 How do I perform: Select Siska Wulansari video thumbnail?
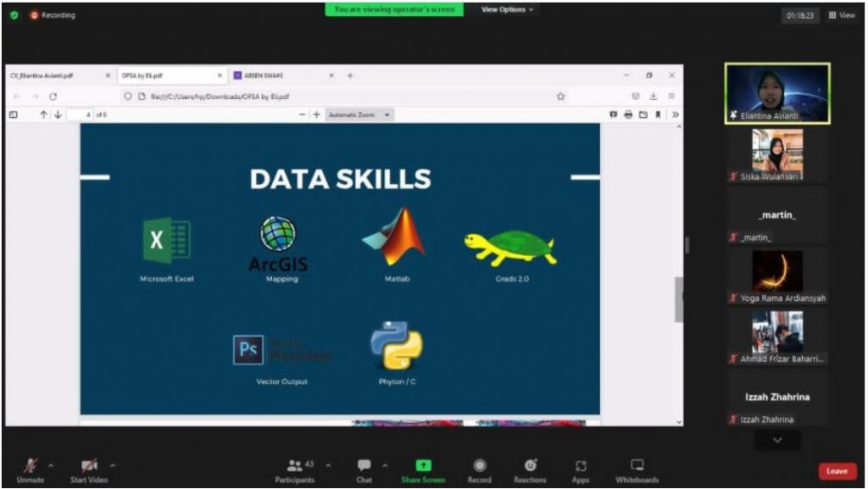point(777,155)
